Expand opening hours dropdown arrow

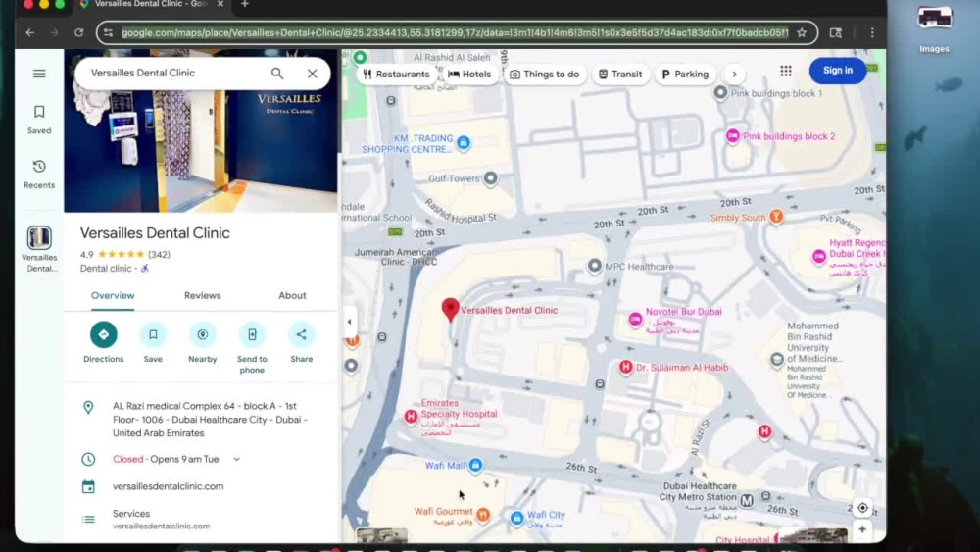pyautogui.click(x=237, y=460)
